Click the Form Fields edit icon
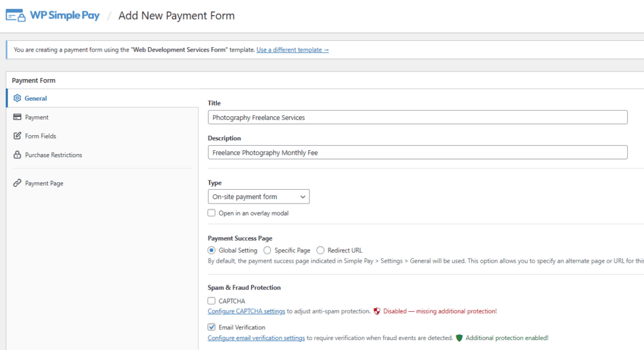The width and height of the screenshot is (644, 350). pos(17,136)
